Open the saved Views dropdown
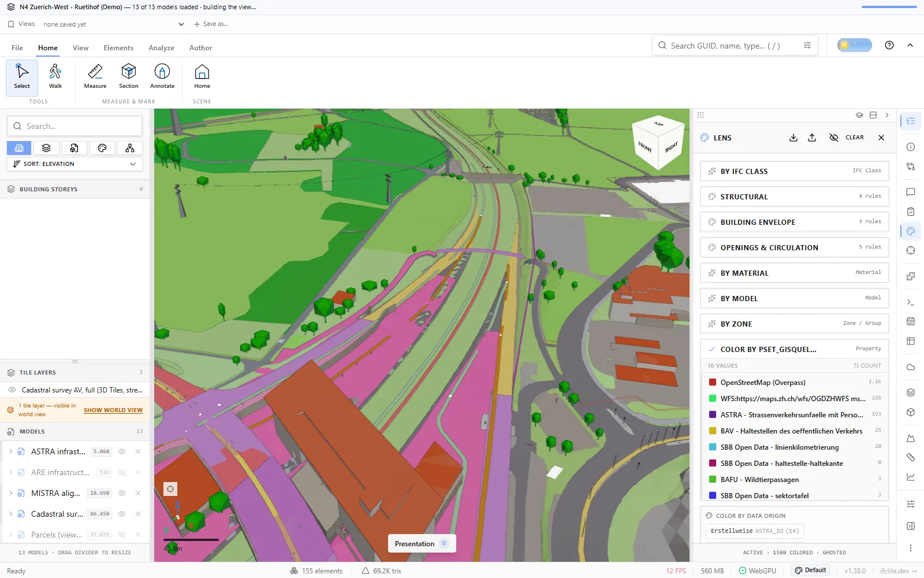924x578 pixels. [x=113, y=24]
